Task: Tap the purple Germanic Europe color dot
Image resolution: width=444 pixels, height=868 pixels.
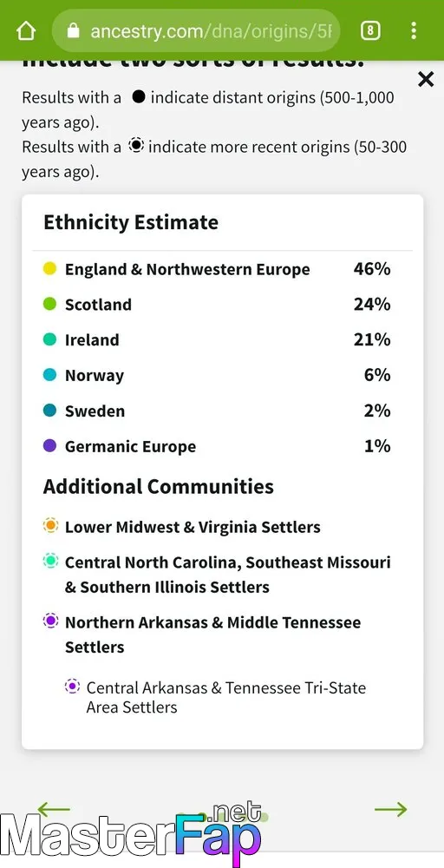Action: click(49, 446)
